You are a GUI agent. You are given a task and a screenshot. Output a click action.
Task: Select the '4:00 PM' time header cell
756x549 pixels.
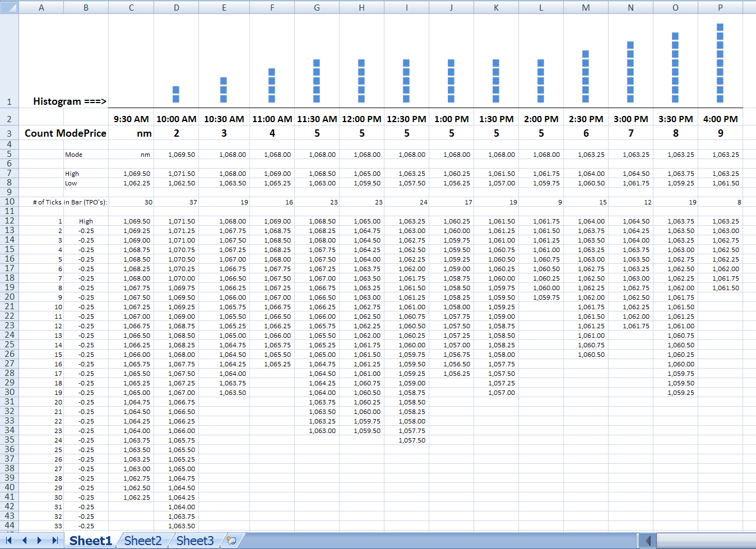point(720,119)
